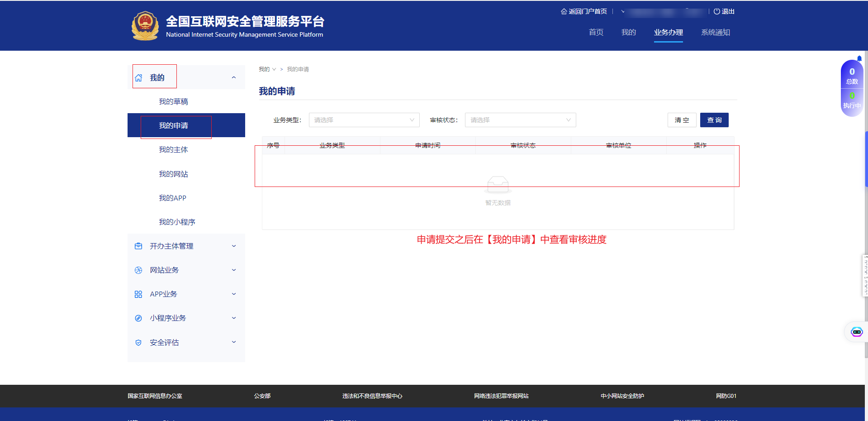Click the national emblem logo icon

(145, 26)
